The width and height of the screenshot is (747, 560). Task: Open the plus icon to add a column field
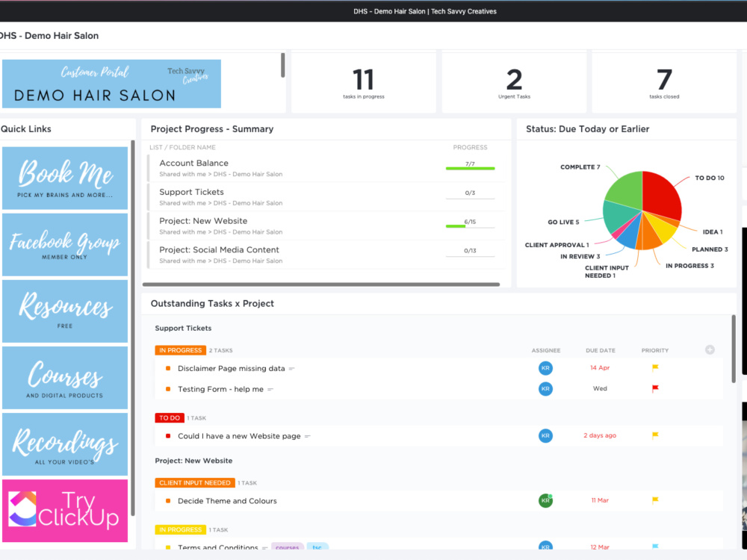(710, 349)
